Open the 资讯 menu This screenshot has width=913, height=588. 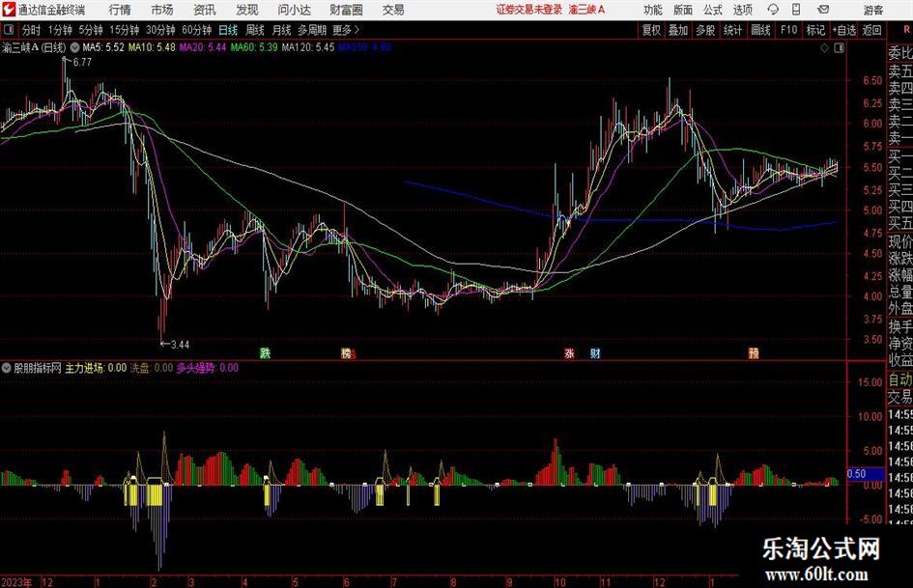(x=205, y=10)
